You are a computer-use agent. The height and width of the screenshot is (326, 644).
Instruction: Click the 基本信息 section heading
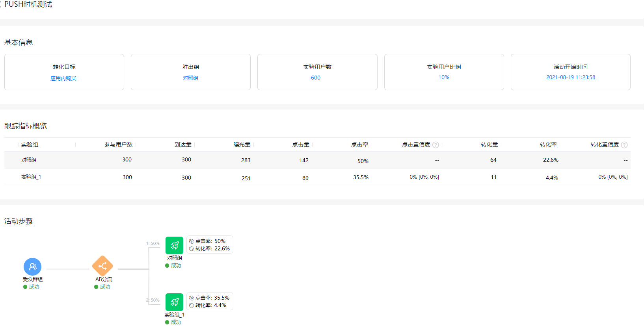[19, 43]
